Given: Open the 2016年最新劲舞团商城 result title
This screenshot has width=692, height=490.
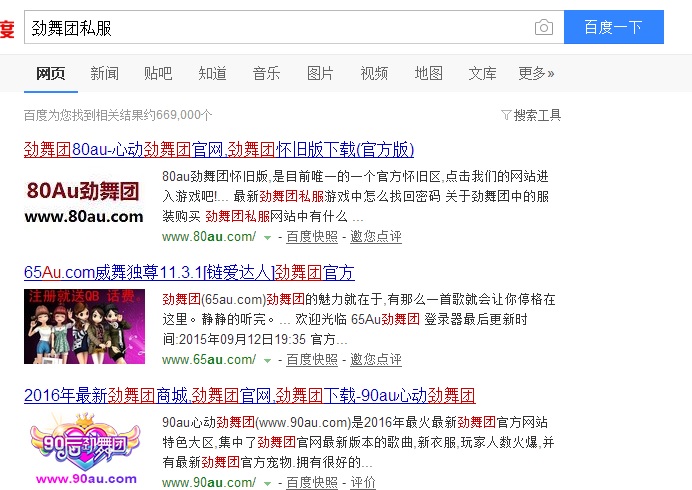Looking at the screenshot, I should pos(250,395).
